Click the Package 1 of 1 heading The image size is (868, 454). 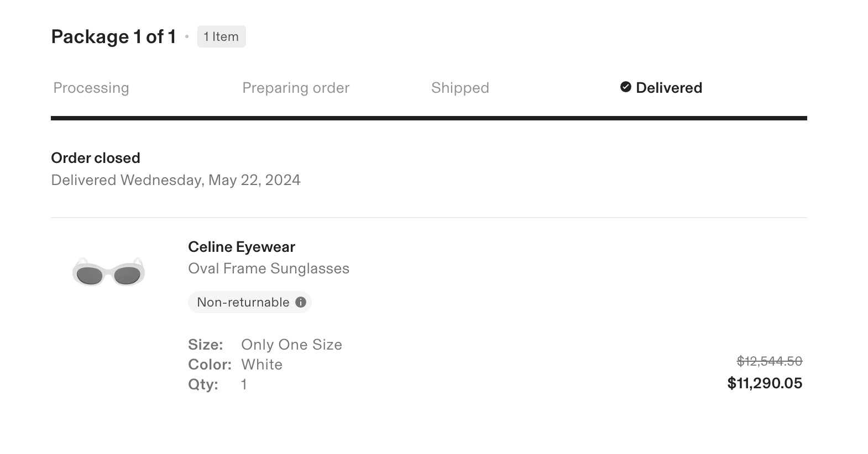tap(113, 36)
